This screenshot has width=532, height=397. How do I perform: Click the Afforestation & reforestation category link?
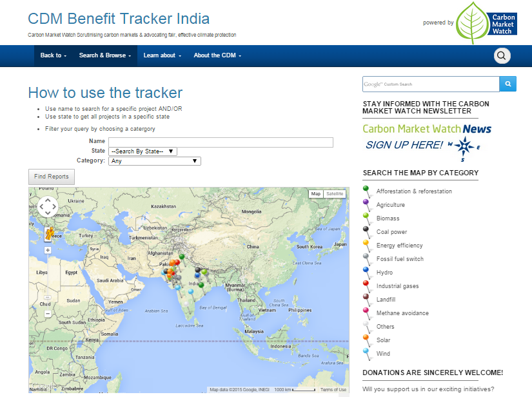[414, 191]
